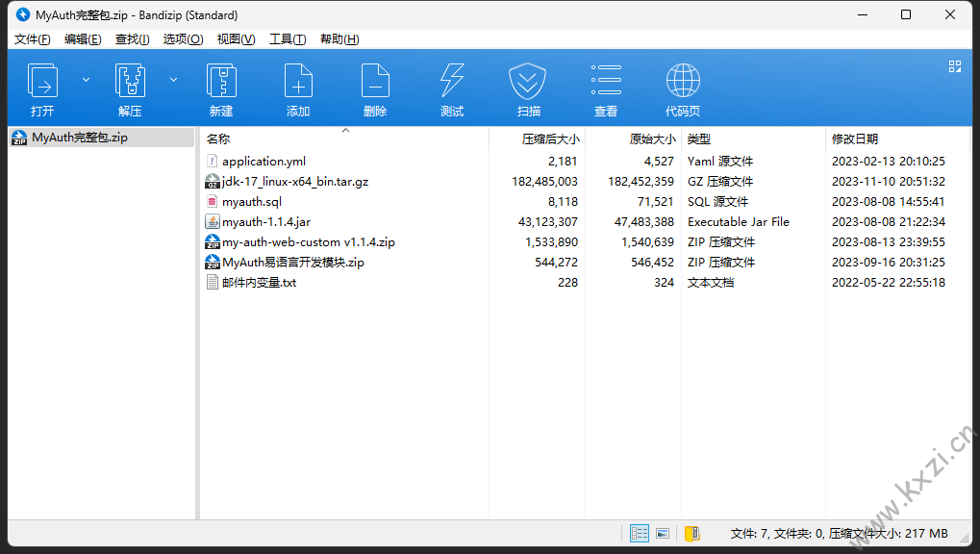Image resolution: width=980 pixels, height=554 pixels.
Task: Click the toolbar customize grid icon
Action: [954, 66]
